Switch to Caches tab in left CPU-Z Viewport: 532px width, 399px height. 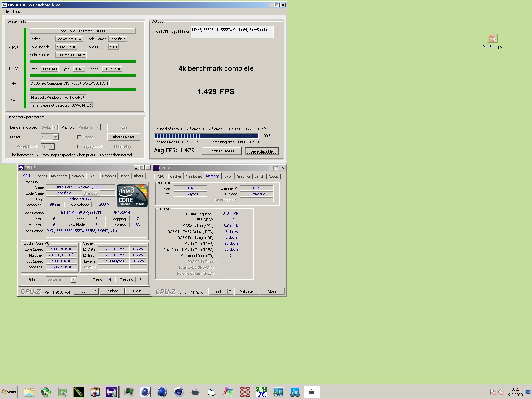click(41, 176)
